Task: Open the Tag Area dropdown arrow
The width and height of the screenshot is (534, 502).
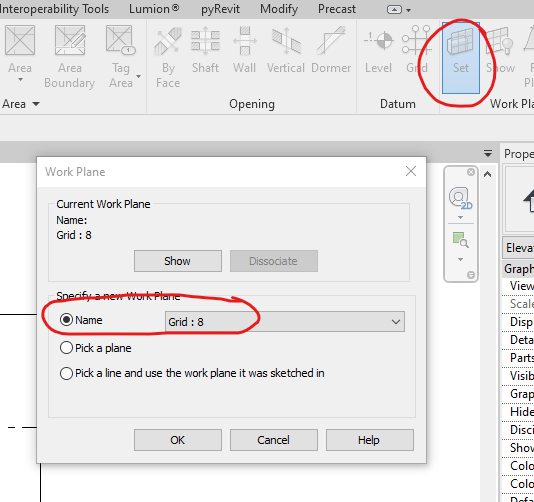Action: (139, 76)
